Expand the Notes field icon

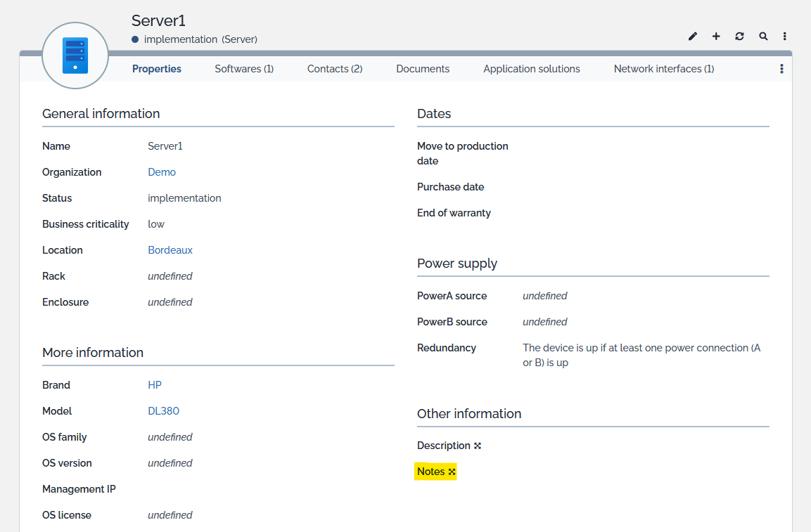452,472
